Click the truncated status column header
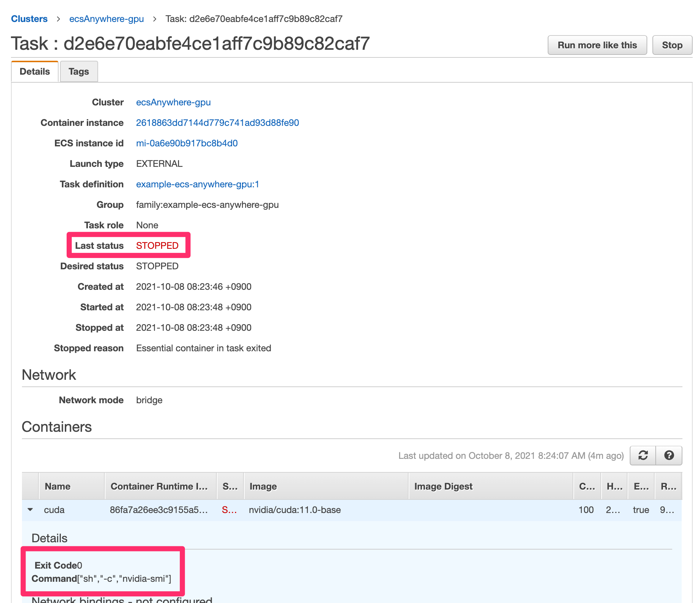 coord(230,486)
